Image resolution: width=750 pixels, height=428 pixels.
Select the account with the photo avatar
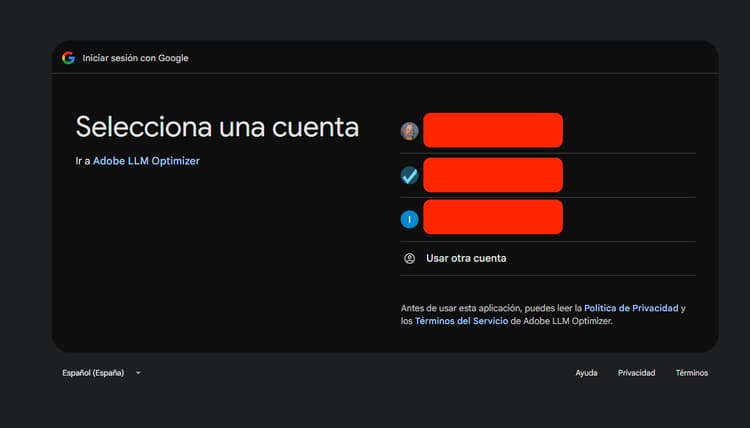(548, 131)
